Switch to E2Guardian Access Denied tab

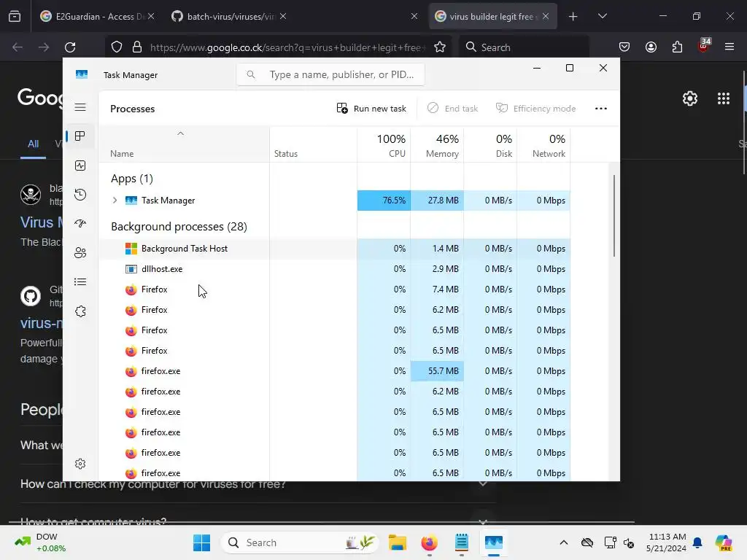pyautogui.click(x=98, y=16)
